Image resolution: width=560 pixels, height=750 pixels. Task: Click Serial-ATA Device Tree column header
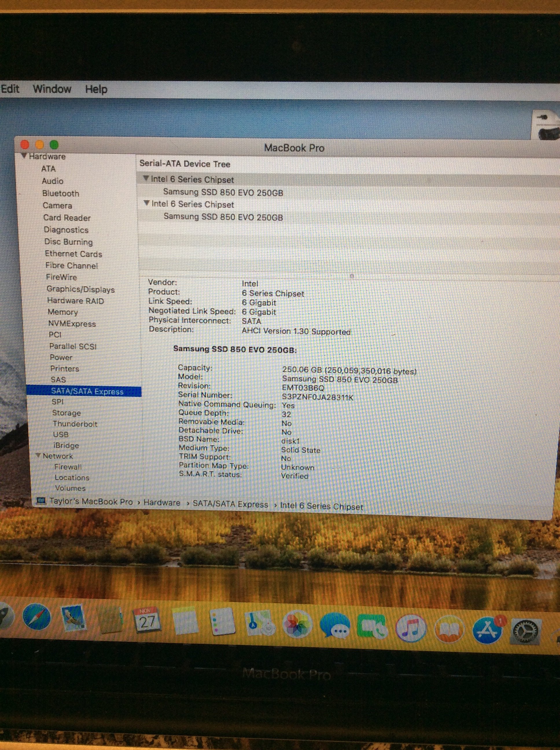click(185, 164)
